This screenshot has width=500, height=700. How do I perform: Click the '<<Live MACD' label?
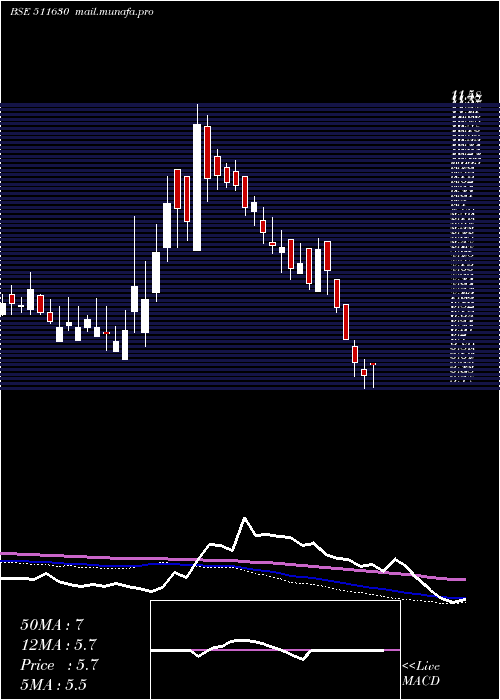point(421,674)
